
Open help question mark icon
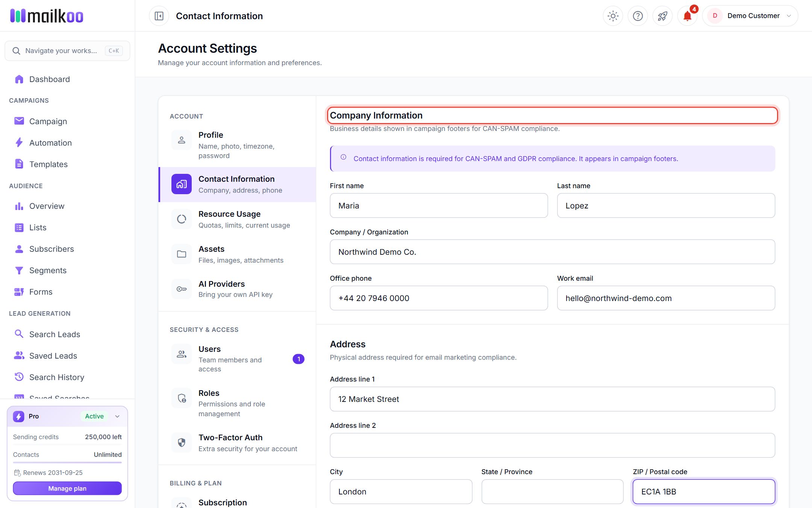638,16
